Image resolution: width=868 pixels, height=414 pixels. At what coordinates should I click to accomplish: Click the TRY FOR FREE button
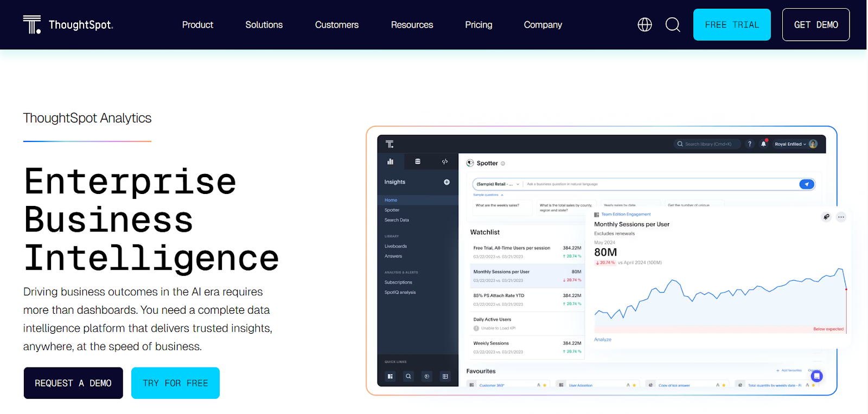[x=175, y=383]
